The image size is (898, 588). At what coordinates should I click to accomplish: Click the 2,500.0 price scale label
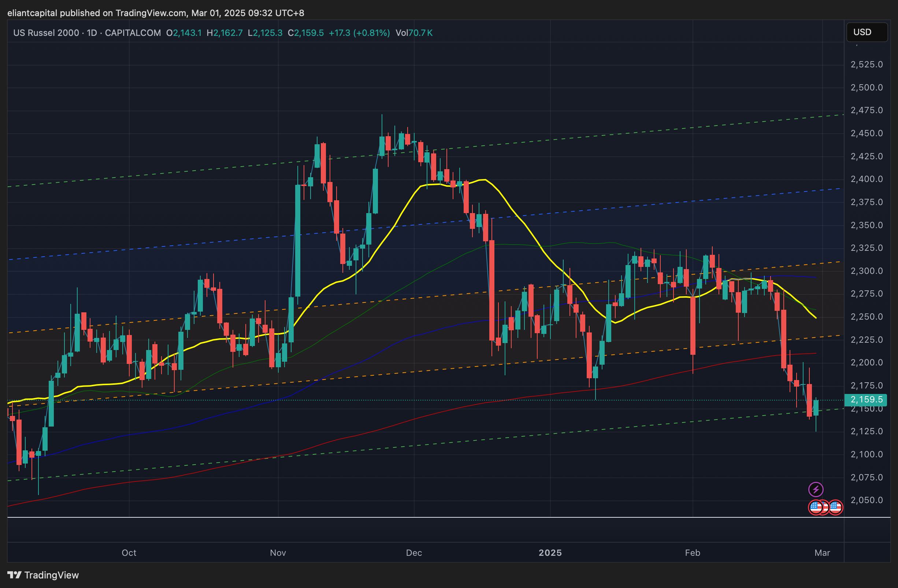867,88
